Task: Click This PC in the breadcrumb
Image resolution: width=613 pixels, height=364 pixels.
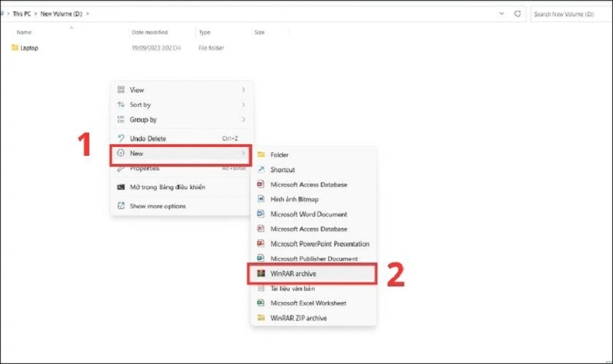Action: tap(22, 14)
